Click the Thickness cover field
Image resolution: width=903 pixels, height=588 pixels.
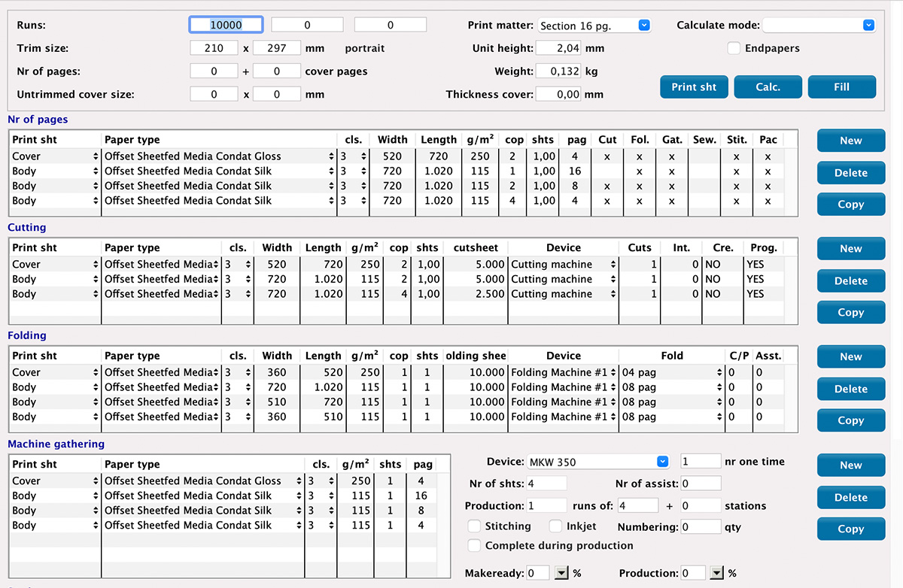click(x=558, y=95)
